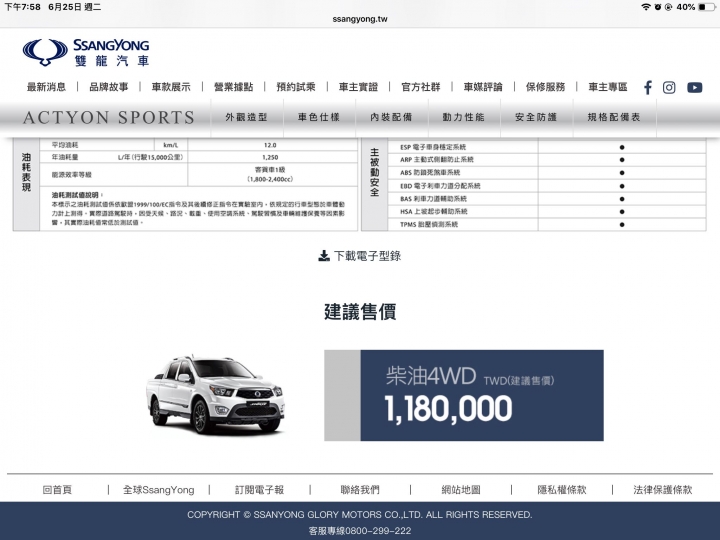
Task: Click the 能源效率等級 label
Action: click(72, 174)
